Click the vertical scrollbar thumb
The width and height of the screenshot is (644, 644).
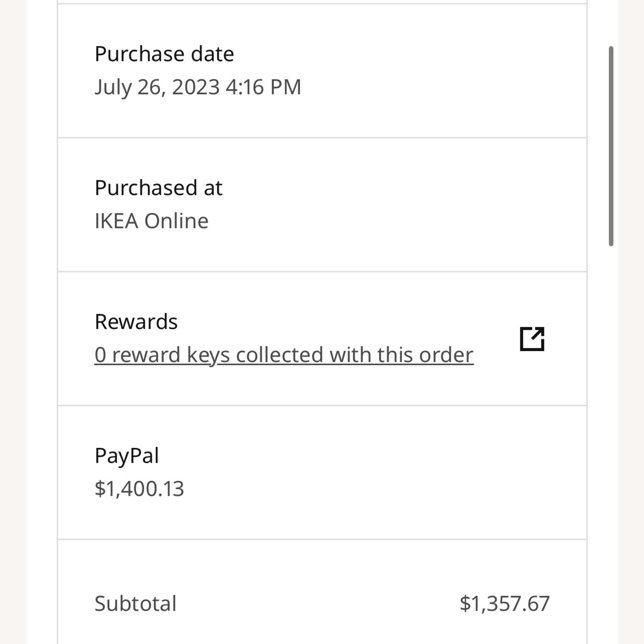click(611, 146)
